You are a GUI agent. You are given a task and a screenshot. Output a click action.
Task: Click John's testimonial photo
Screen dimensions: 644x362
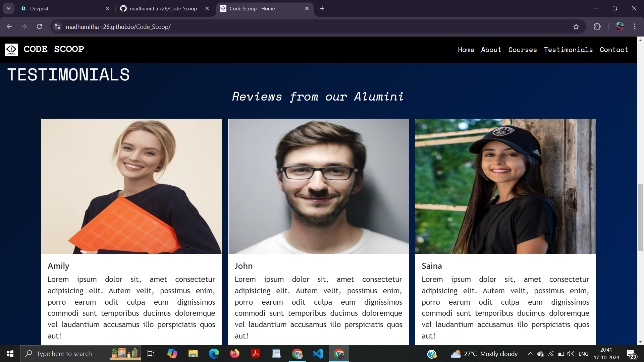(318, 186)
